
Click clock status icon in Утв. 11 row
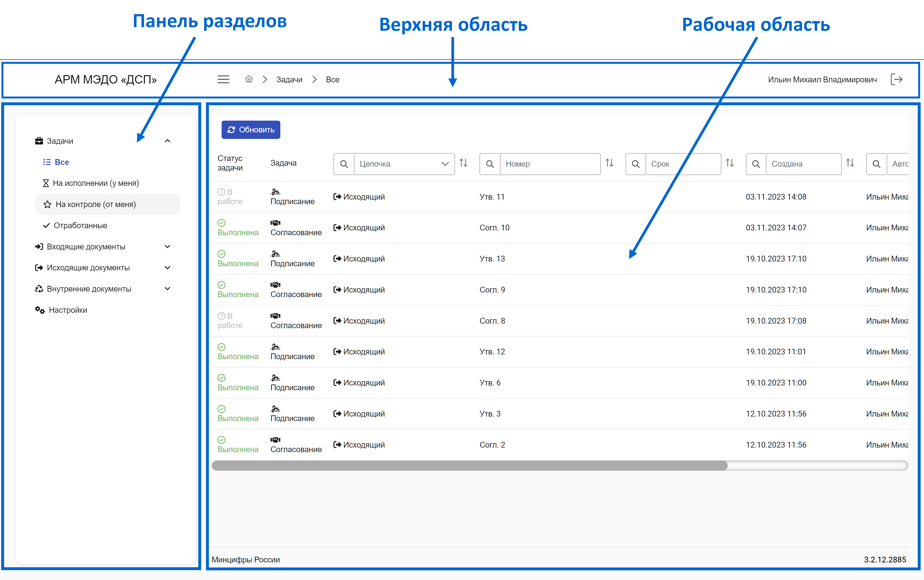[x=221, y=192]
